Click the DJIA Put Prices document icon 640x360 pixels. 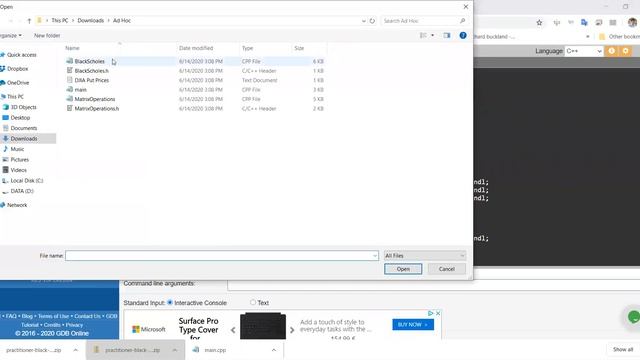coord(69,80)
